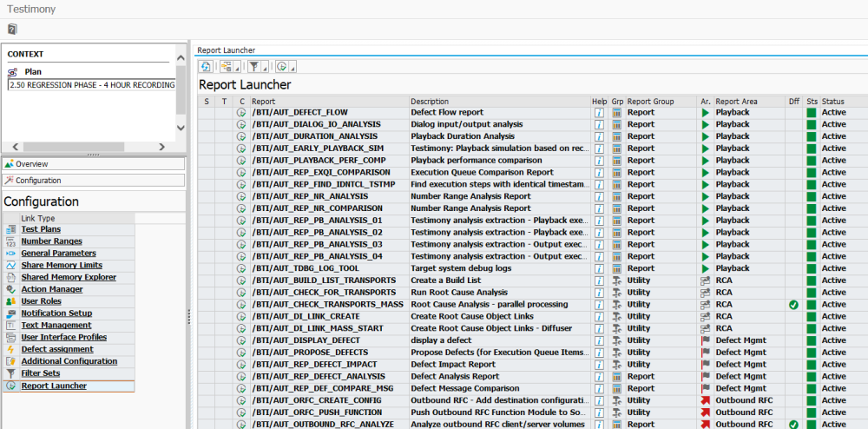The width and height of the screenshot is (868, 429).
Task: Open the Additional Configuration link
Action: [x=69, y=361]
